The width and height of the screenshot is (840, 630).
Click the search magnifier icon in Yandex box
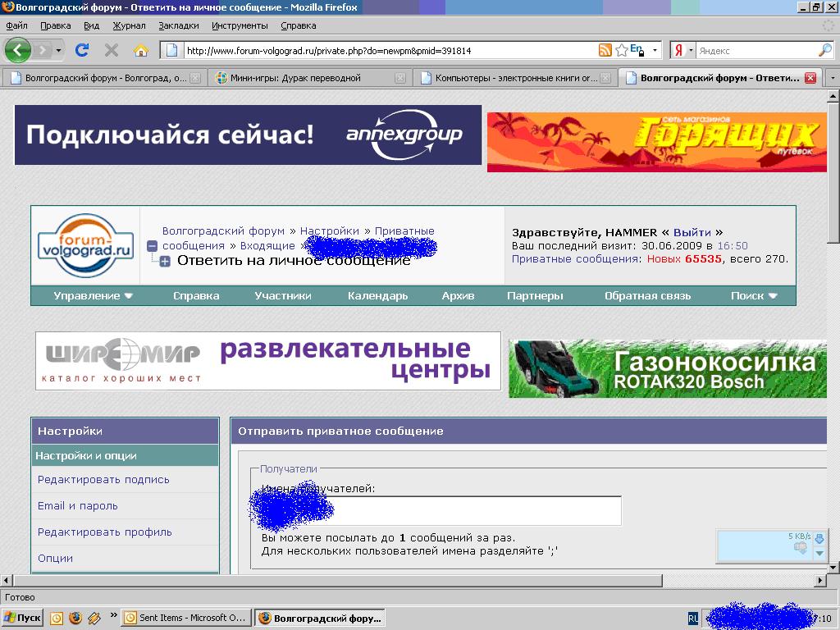click(824, 50)
